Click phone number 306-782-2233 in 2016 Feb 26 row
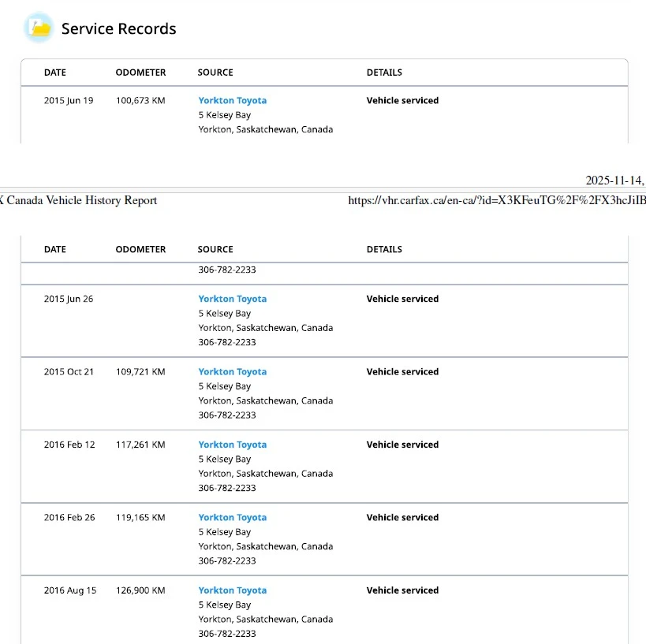 [x=227, y=560]
